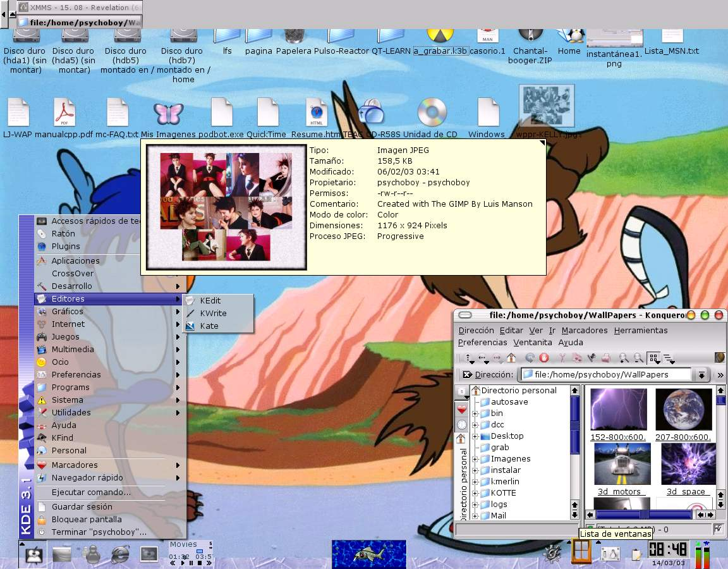Clear the Konqueror address bar with X icon
Image resolution: width=728 pixels, height=569 pixels.
tap(467, 374)
